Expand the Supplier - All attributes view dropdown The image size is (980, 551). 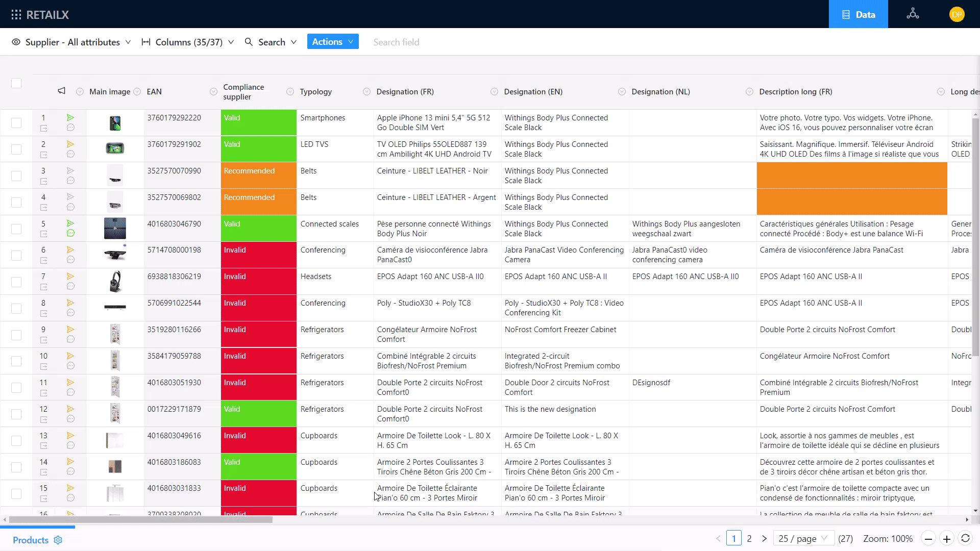click(71, 42)
